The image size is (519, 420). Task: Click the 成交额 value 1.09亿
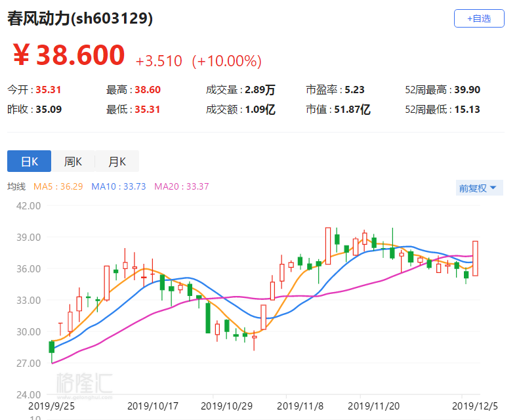click(260, 110)
